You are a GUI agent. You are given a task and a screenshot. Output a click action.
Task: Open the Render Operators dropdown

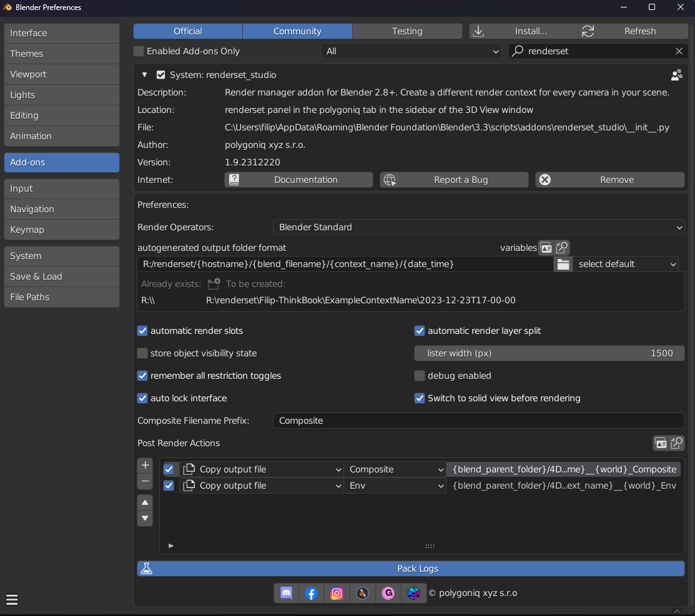point(478,227)
